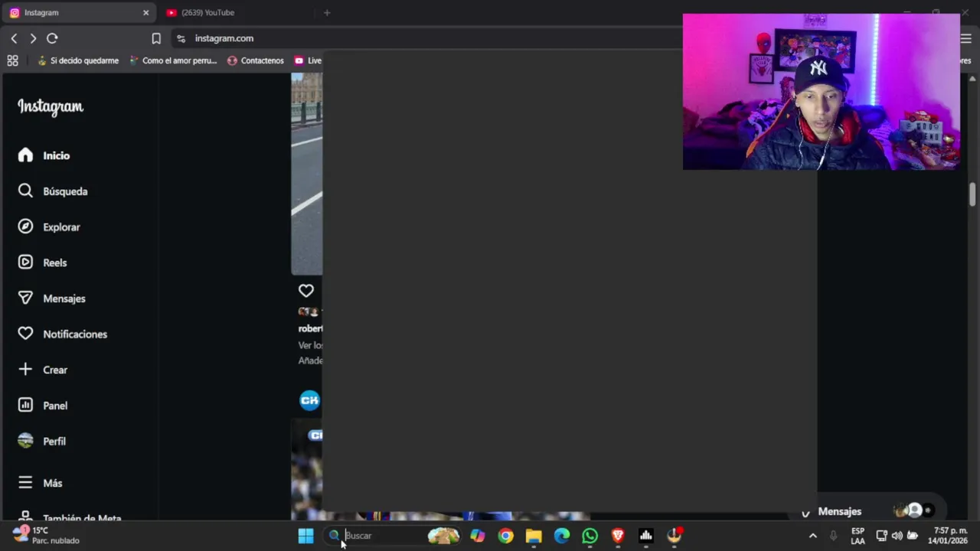This screenshot has width=980, height=551.
Task: Open Brave browser from the taskbar
Action: point(618,536)
